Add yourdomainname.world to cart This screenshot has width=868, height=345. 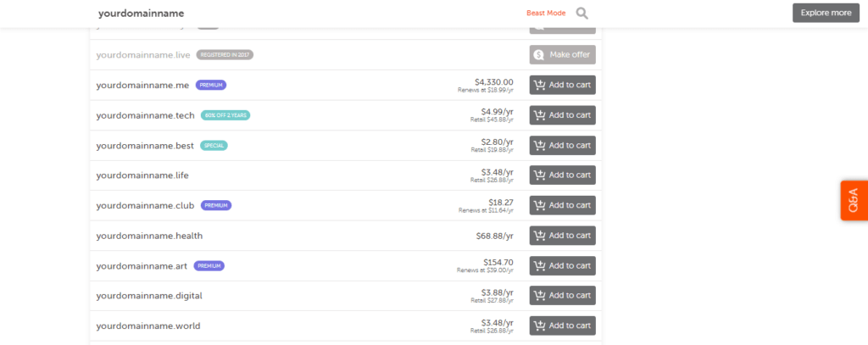point(562,326)
